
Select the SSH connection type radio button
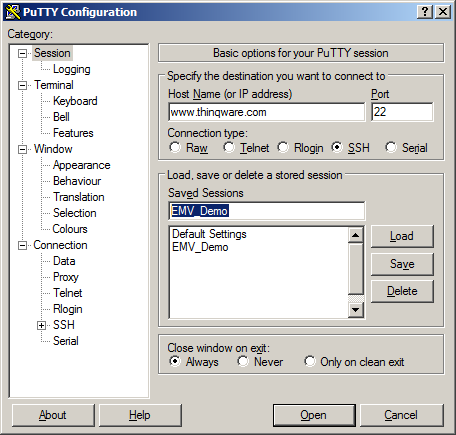[x=337, y=147]
